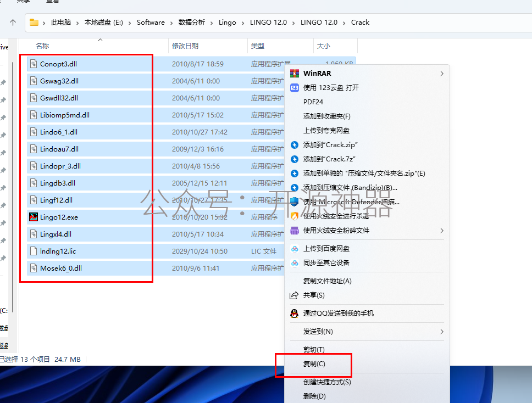532x403 pixels.
Task: Select file Lindopr_3.dll
Action: click(x=60, y=166)
